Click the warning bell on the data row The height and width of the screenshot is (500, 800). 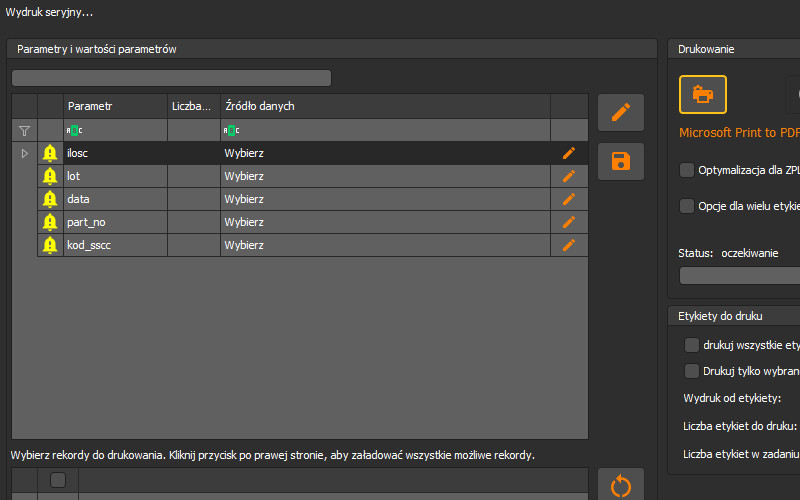pyautogui.click(x=50, y=199)
